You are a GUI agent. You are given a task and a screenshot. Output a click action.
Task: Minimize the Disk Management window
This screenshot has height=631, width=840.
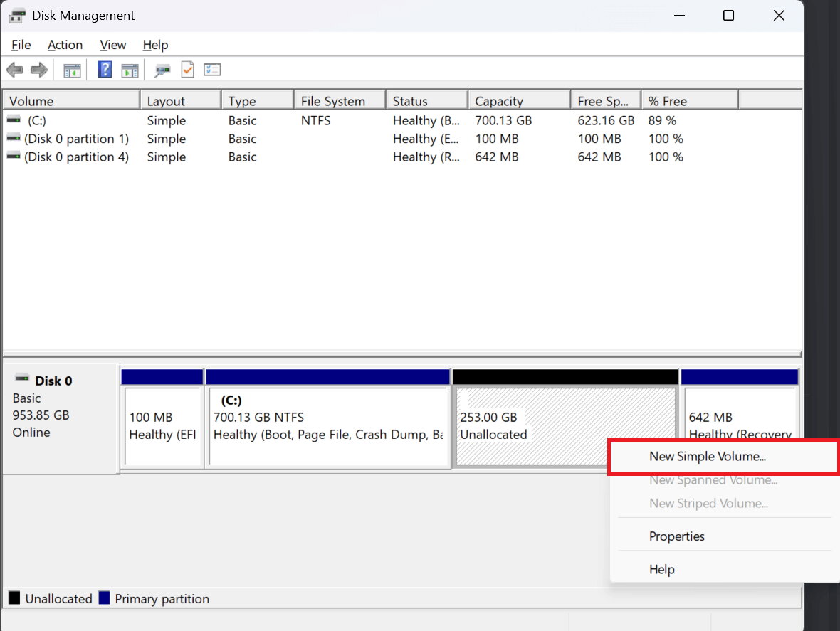click(679, 16)
